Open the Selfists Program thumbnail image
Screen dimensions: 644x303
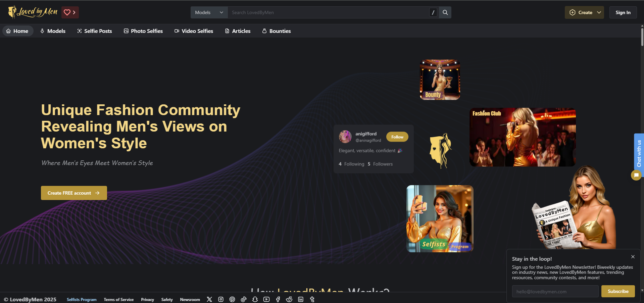(440, 219)
